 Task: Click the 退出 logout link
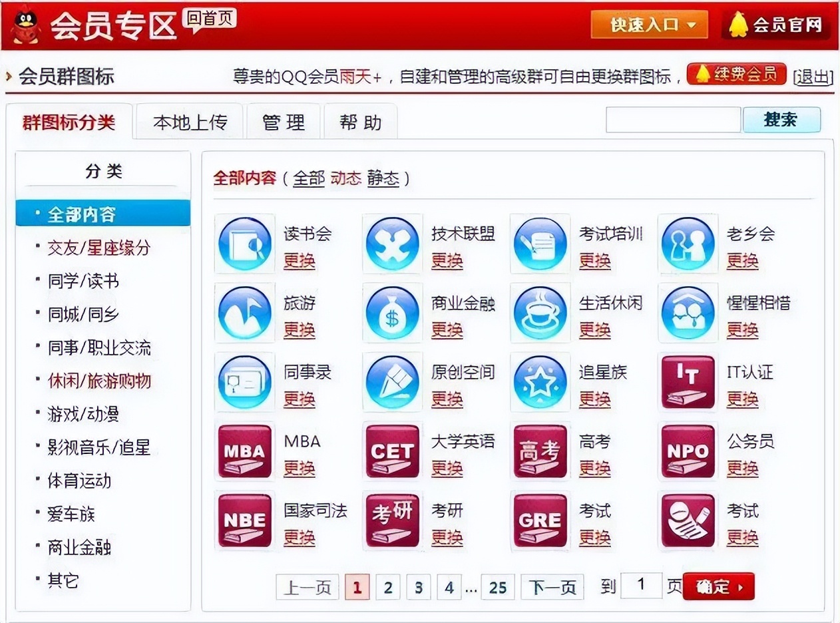tap(812, 77)
